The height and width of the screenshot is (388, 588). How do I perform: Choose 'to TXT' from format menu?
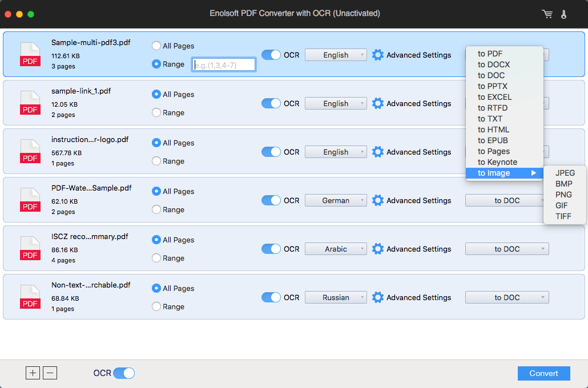(x=505, y=119)
